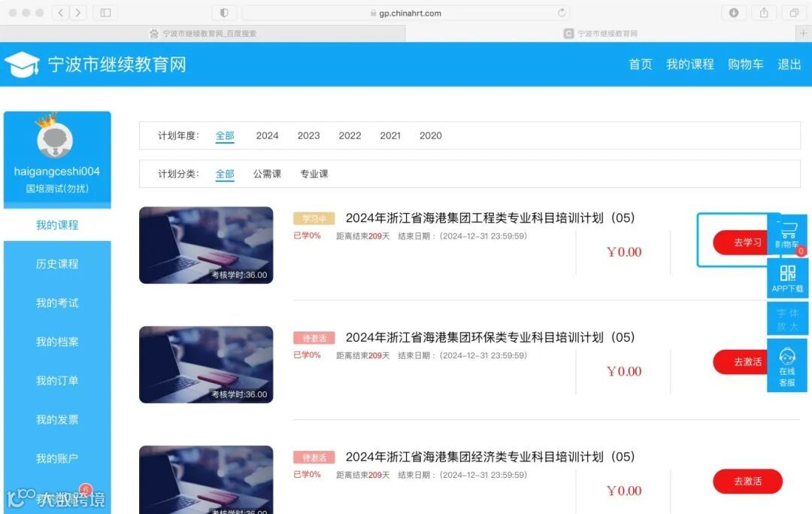The width and height of the screenshot is (812, 514).
Task: Open the floating shopping cart icon
Action: [x=787, y=234]
